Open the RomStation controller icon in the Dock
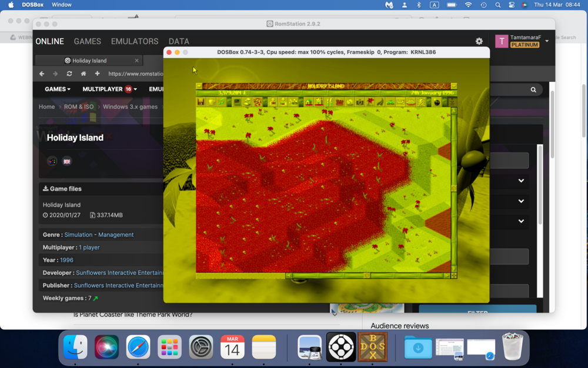Viewport: 588px width, 368px height. tap(340, 347)
